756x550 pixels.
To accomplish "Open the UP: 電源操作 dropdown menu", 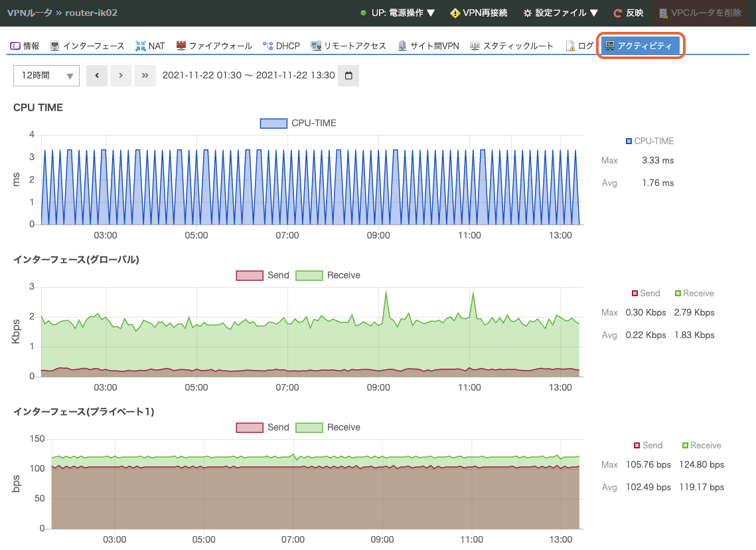I will point(398,13).
